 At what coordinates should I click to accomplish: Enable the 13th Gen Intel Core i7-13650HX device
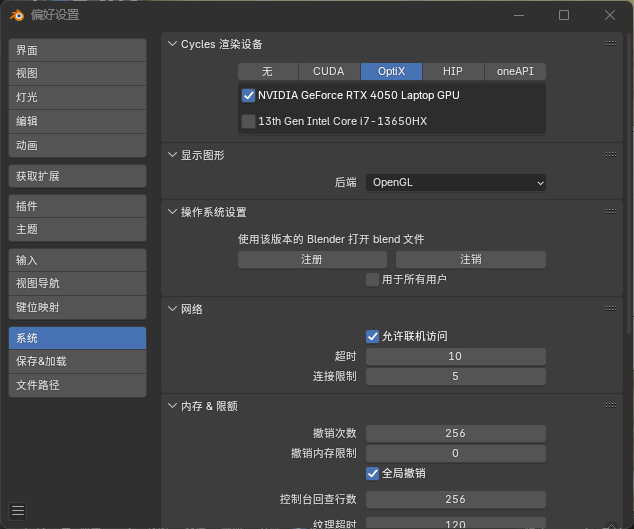pyautogui.click(x=248, y=121)
